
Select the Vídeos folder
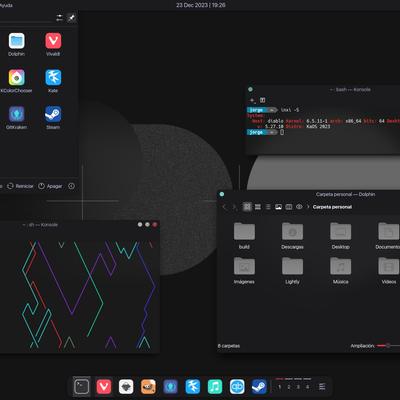[x=389, y=271]
